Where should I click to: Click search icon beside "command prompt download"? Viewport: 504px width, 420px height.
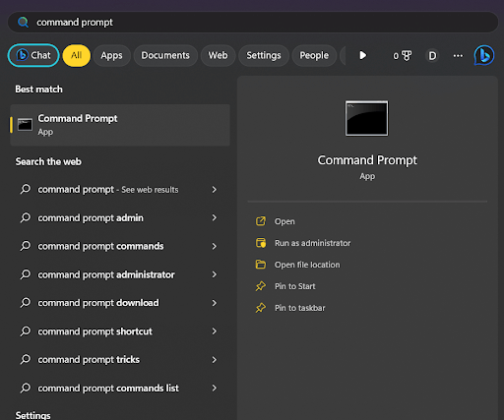26,303
